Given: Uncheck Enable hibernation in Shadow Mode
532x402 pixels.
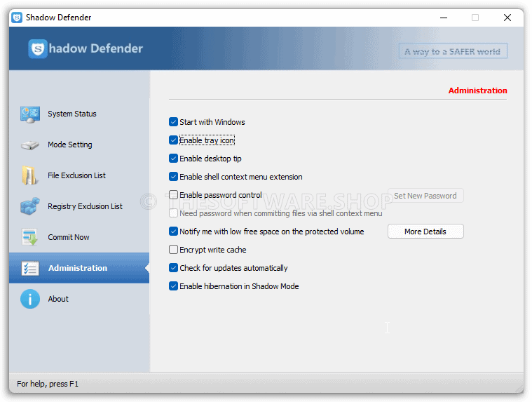Looking at the screenshot, I should [x=173, y=286].
